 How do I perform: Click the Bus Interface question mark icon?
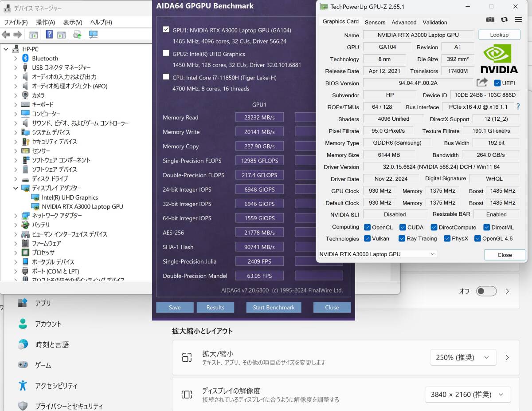(518, 107)
